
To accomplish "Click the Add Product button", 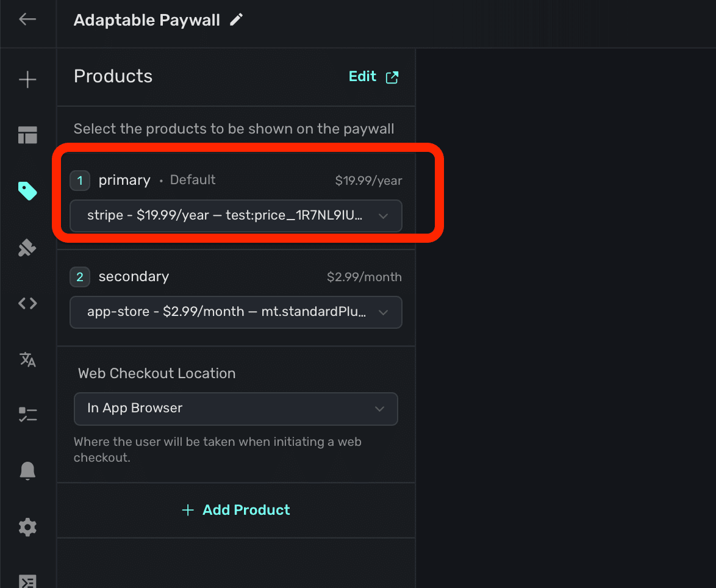I will coord(236,510).
